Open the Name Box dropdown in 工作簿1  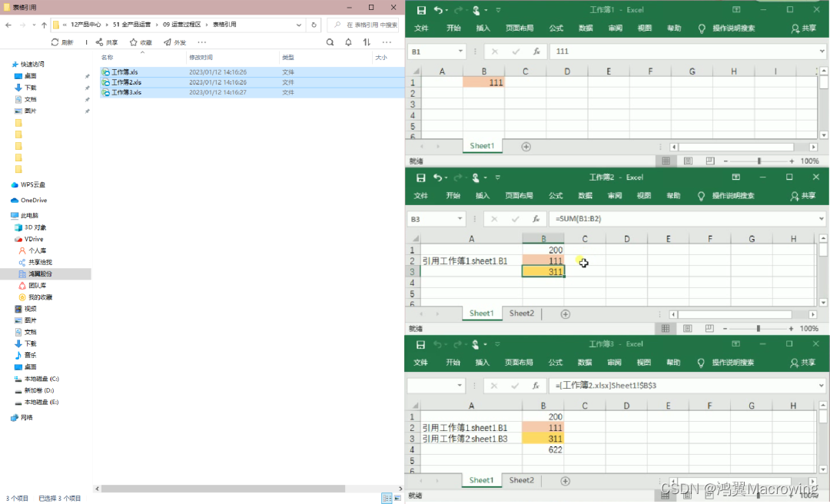click(x=460, y=51)
